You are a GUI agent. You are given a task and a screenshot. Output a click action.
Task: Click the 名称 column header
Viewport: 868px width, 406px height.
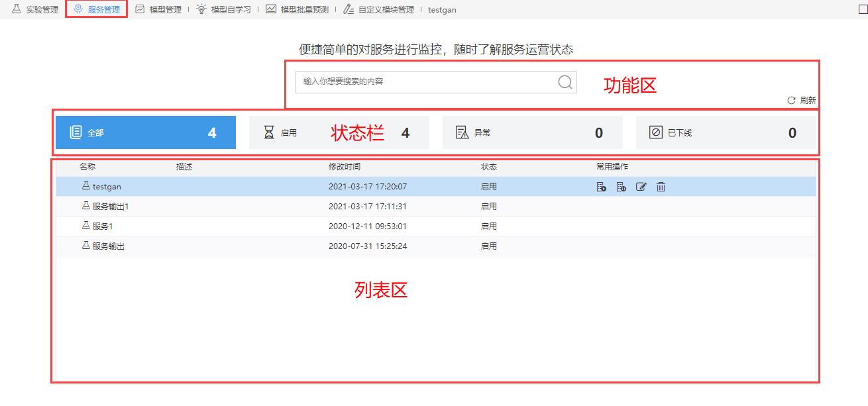pyautogui.click(x=87, y=167)
